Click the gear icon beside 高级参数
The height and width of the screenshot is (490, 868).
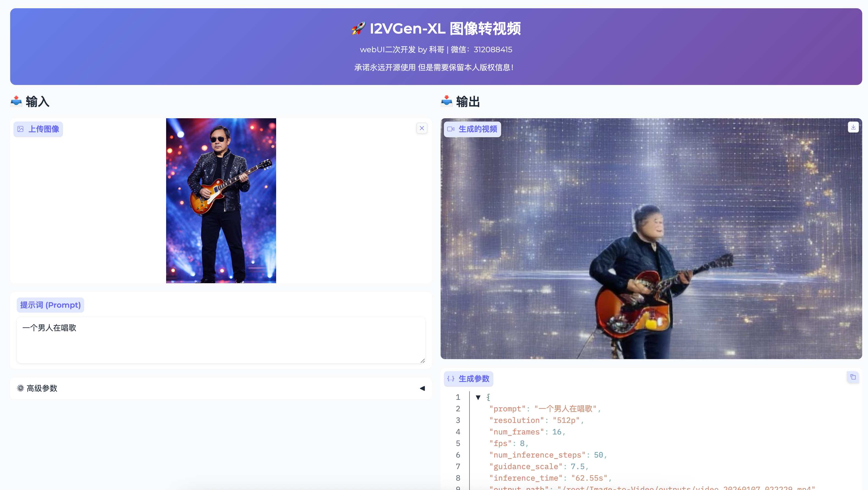(21, 388)
